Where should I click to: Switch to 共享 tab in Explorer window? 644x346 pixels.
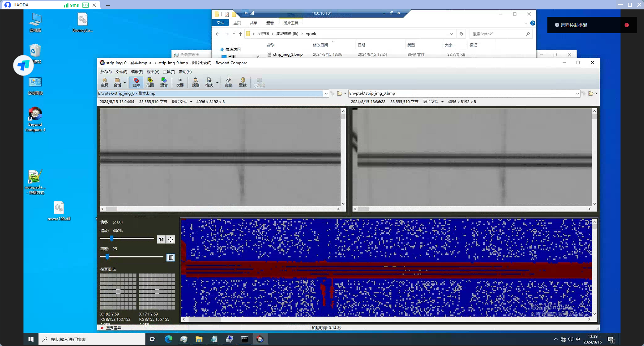[253, 23]
